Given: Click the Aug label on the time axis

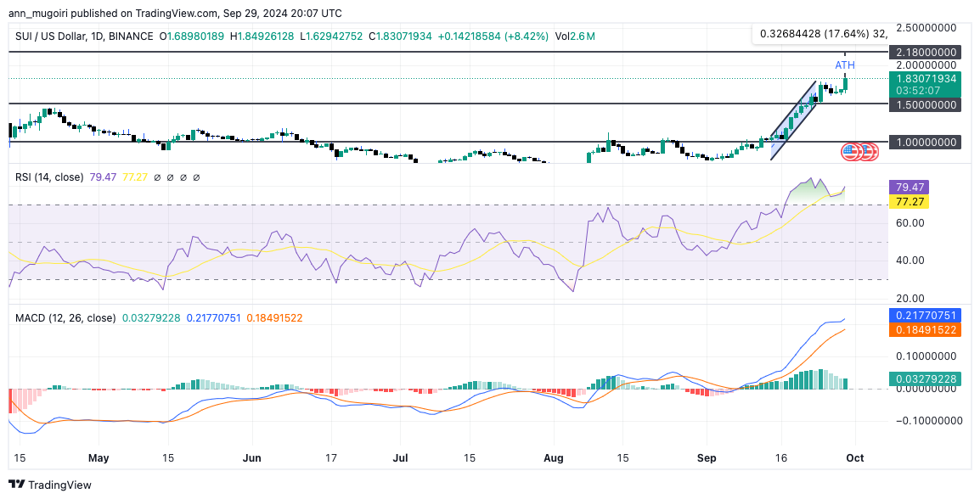Looking at the screenshot, I should pos(554,458).
